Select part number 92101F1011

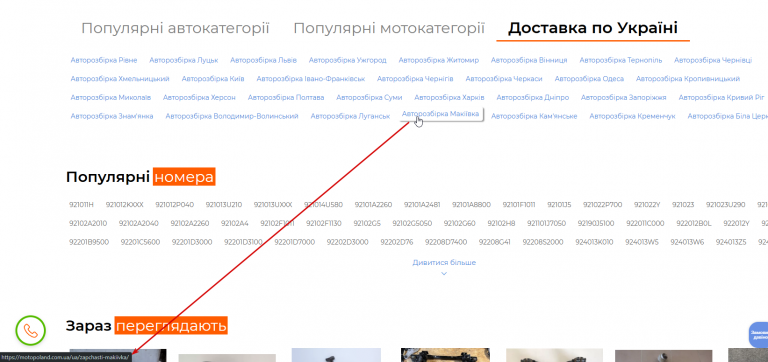pos(519,205)
